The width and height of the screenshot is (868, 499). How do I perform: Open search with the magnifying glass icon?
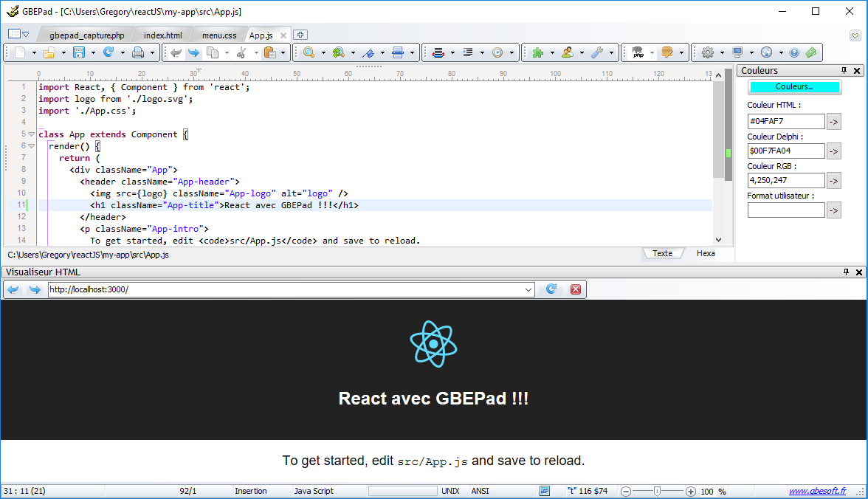click(309, 52)
